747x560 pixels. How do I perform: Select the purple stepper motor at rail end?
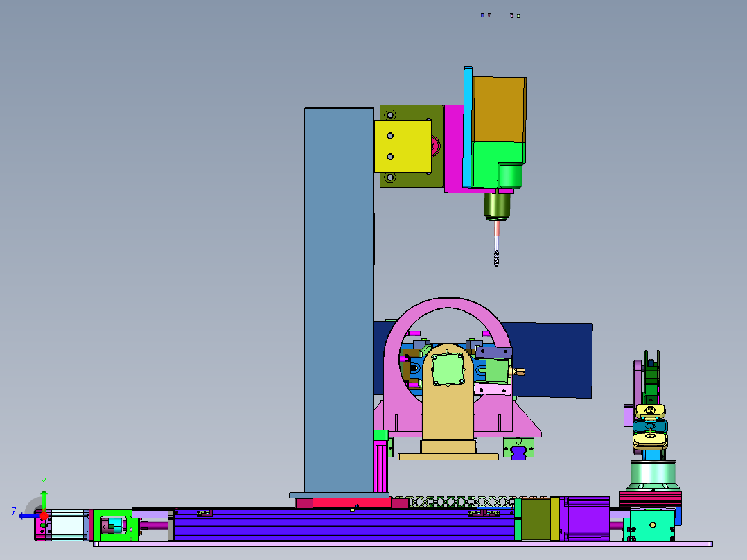click(x=585, y=518)
